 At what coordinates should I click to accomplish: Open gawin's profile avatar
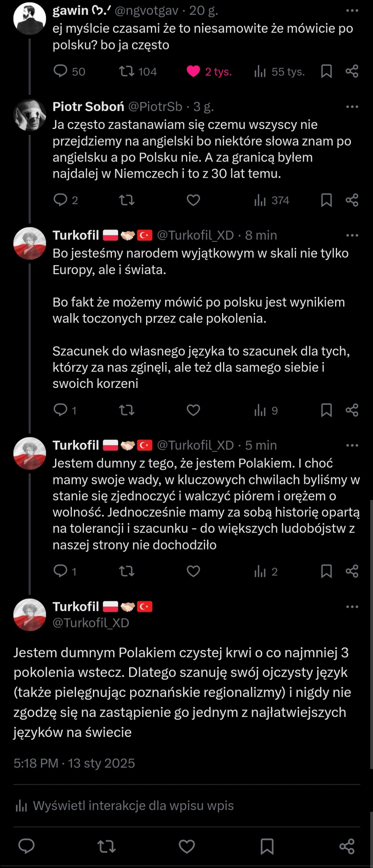point(30,18)
